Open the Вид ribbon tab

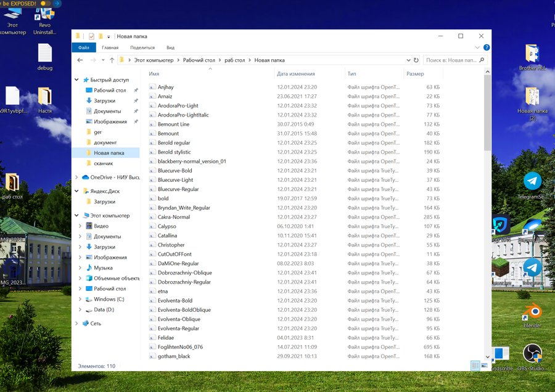(x=170, y=47)
